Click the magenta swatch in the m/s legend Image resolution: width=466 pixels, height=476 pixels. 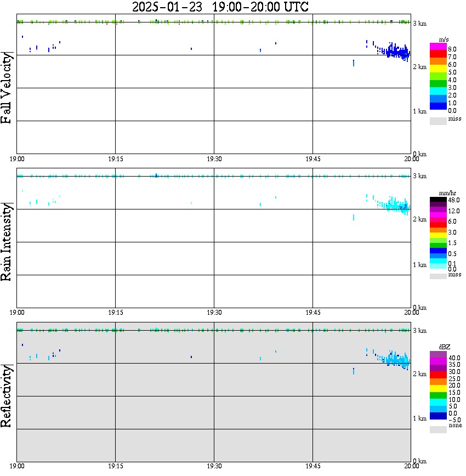tap(438, 47)
